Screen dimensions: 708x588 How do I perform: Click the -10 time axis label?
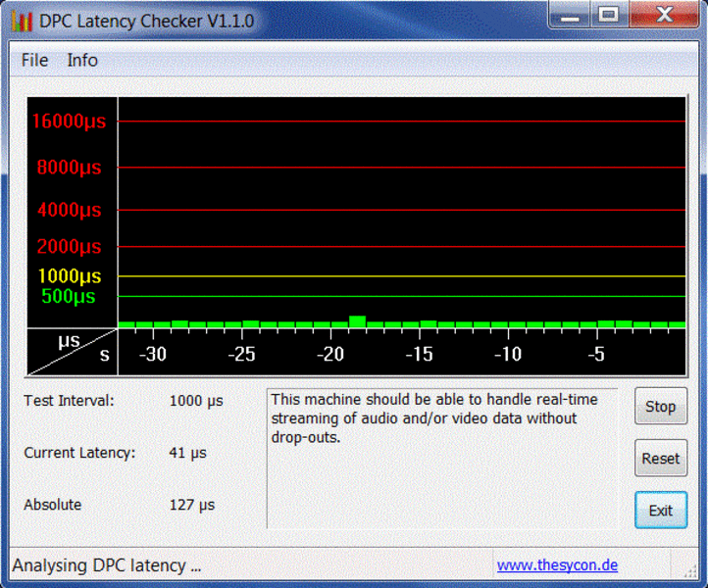pos(508,354)
